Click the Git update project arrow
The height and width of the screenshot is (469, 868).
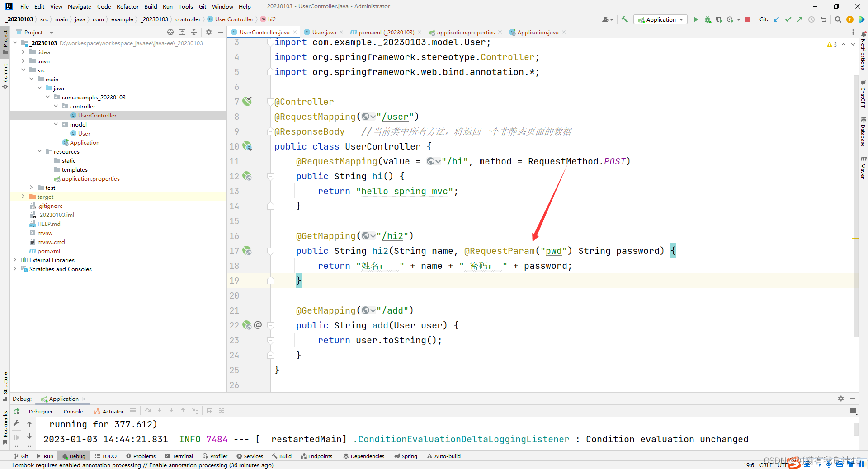click(776, 19)
